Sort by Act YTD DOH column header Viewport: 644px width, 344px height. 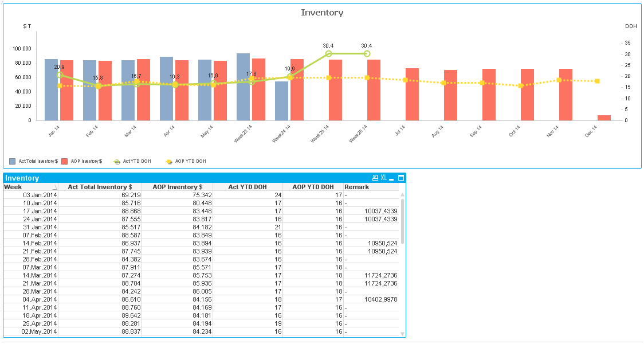[x=248, y=187]
